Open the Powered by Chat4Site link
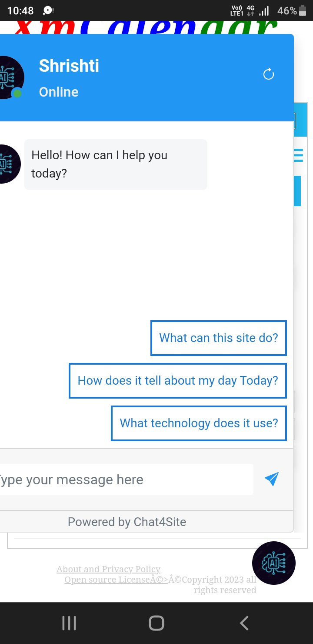 127,522
